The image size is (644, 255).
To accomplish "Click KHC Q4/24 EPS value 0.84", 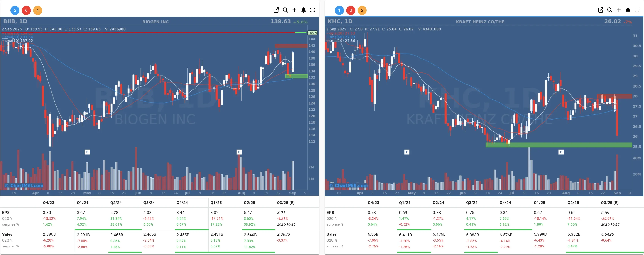I will click(504, 212).
